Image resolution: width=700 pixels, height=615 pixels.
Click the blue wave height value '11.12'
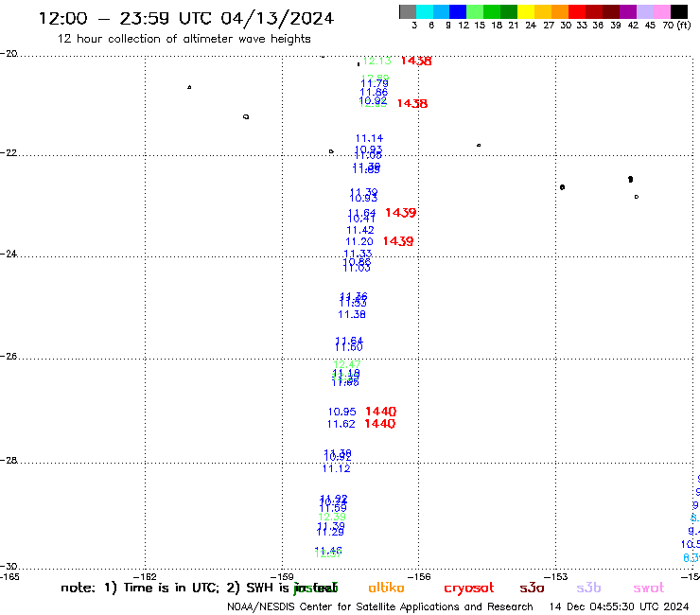(x=336, y=468)
